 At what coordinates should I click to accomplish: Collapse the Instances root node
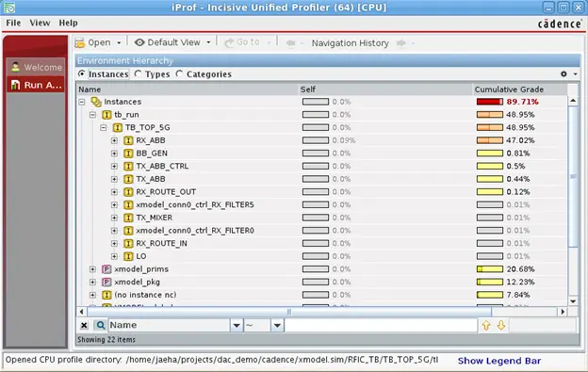pos(82,102)
